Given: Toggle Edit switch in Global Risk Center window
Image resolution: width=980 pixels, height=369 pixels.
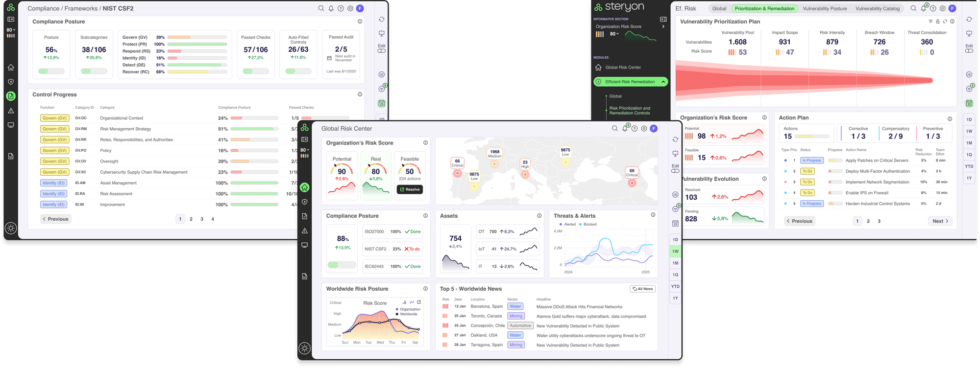Looking at the screenshot, I should coord(675,171).
